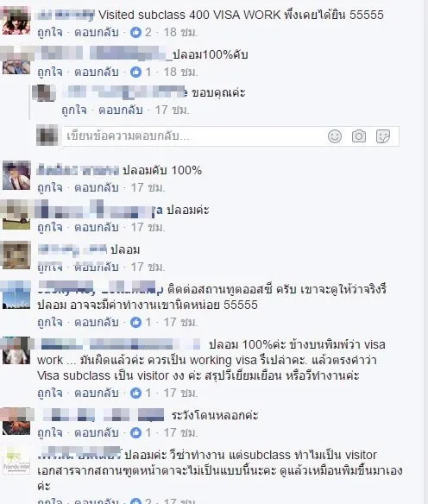Screen dimensions: 428x504
Task: Click thumb icon on working visa comment
Action: coord(136,393)
